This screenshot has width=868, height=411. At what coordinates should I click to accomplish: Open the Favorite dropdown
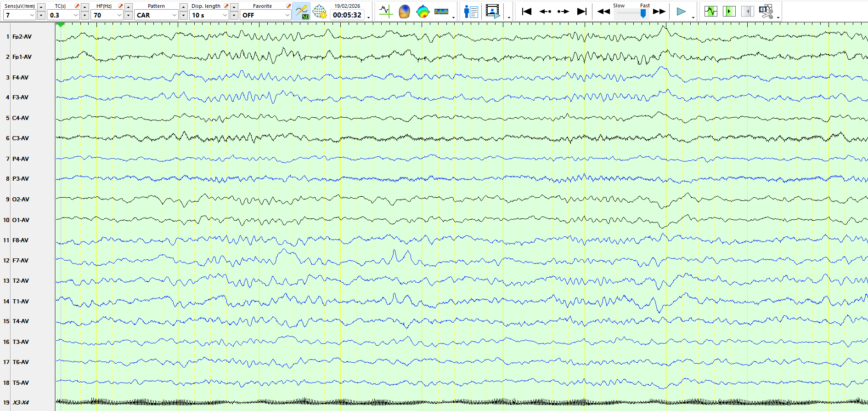coord(266,15)
